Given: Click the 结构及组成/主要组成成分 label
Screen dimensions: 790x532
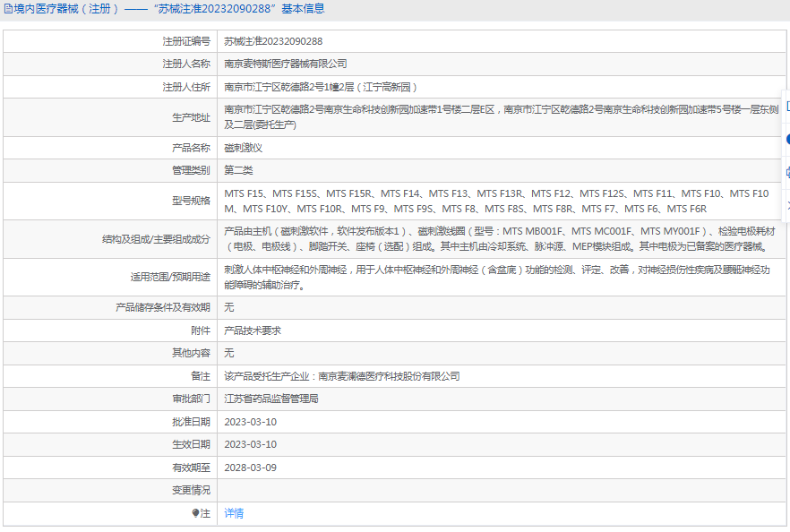Looking at the screenshot, I should coord(156,239).
